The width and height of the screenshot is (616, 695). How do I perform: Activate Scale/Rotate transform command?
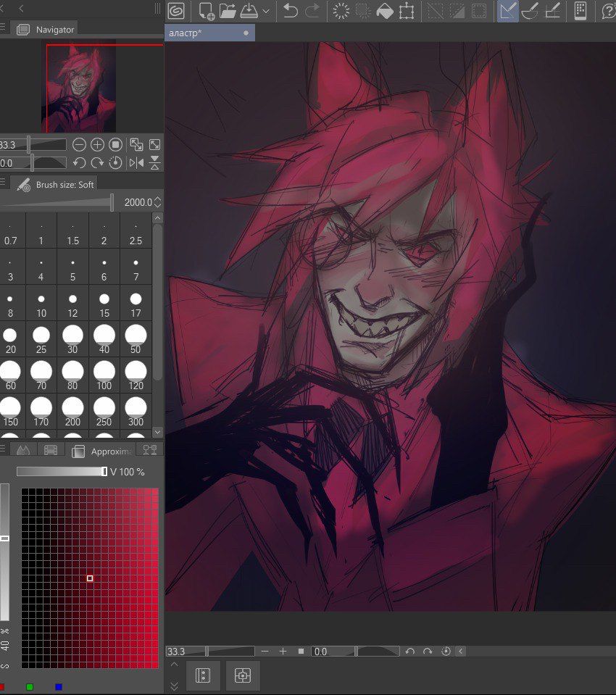(407, 11)
